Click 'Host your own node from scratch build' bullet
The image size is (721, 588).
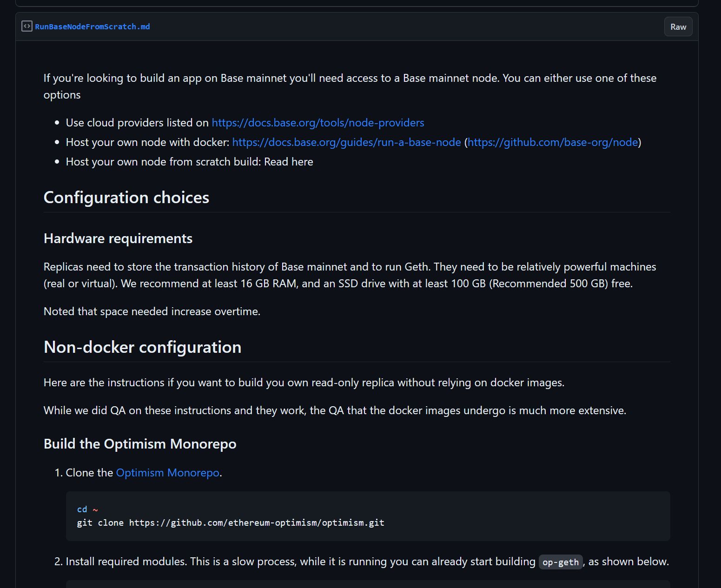190,162
